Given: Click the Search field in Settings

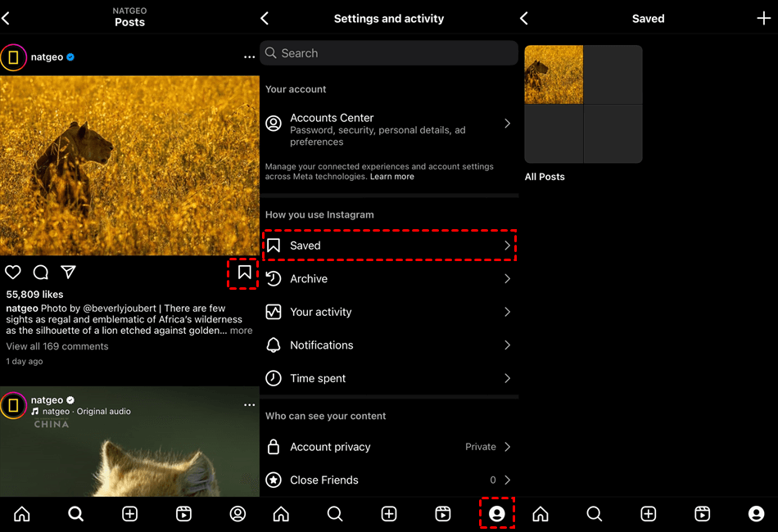Looking at the screenshot, I should pyautogui.click(x=389, y=53).
